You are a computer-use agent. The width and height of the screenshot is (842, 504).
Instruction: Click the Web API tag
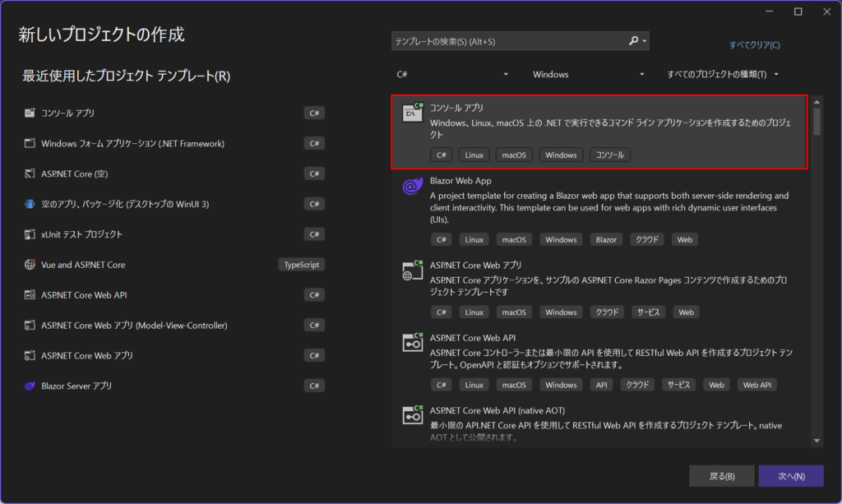[x=756, y=385]
